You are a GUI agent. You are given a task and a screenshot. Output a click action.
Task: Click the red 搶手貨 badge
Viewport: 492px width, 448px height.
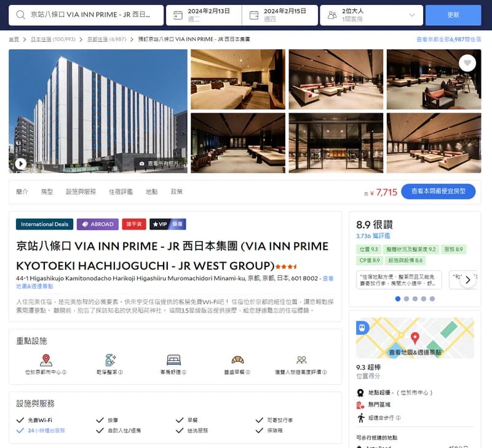[134, 224]
